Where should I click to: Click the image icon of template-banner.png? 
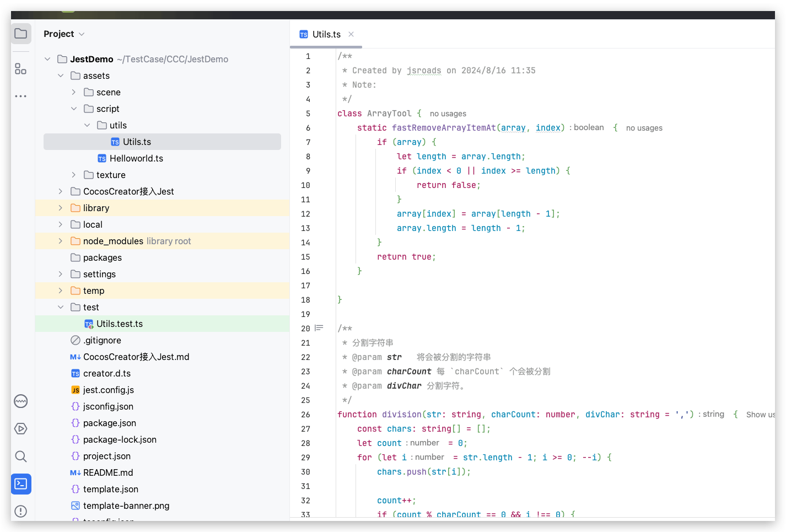click(x=76, y=506)
